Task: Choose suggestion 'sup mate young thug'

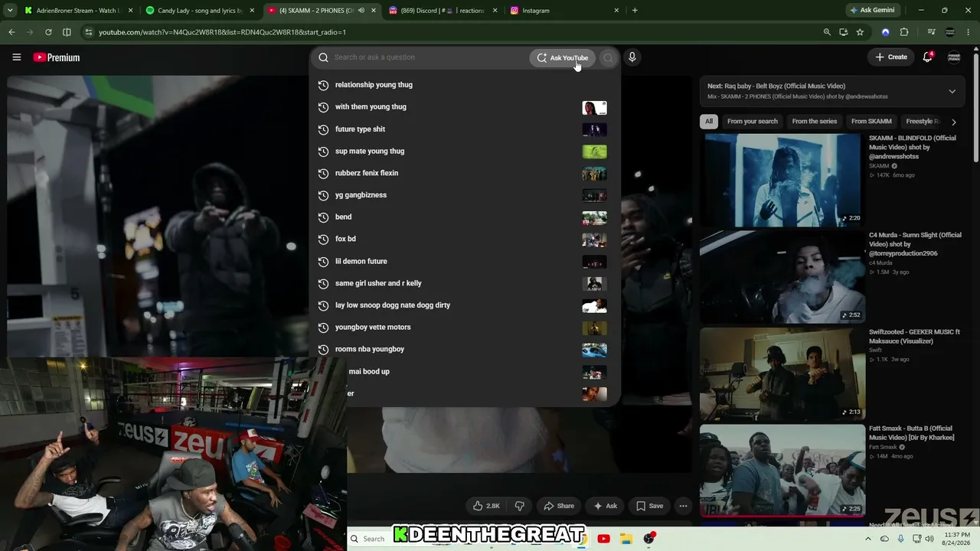Action: click(464, 152)
